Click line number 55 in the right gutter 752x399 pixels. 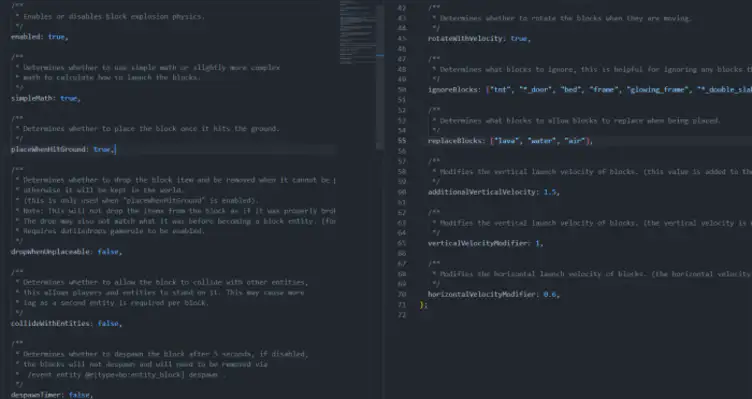click(401, 141)
